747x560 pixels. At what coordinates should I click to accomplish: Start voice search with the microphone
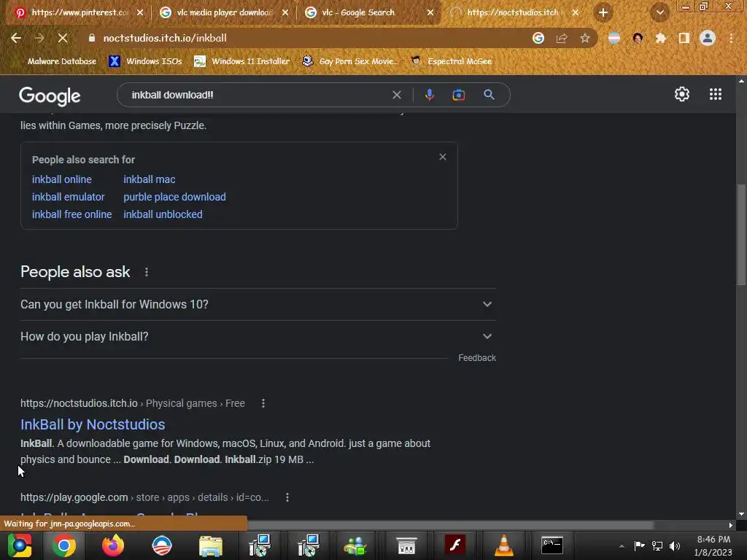(x=429, y=95)
